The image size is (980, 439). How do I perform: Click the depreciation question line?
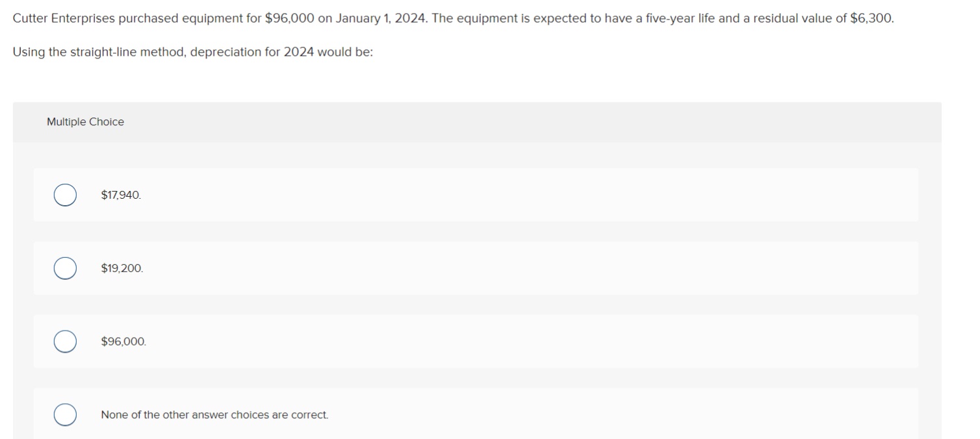(192, 51)
